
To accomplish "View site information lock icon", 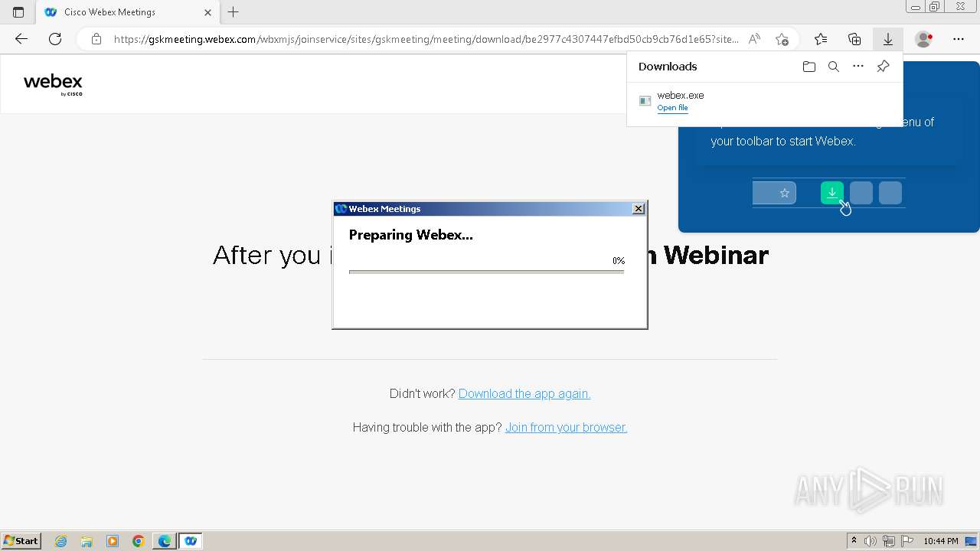I will click(x=96, y=39).
